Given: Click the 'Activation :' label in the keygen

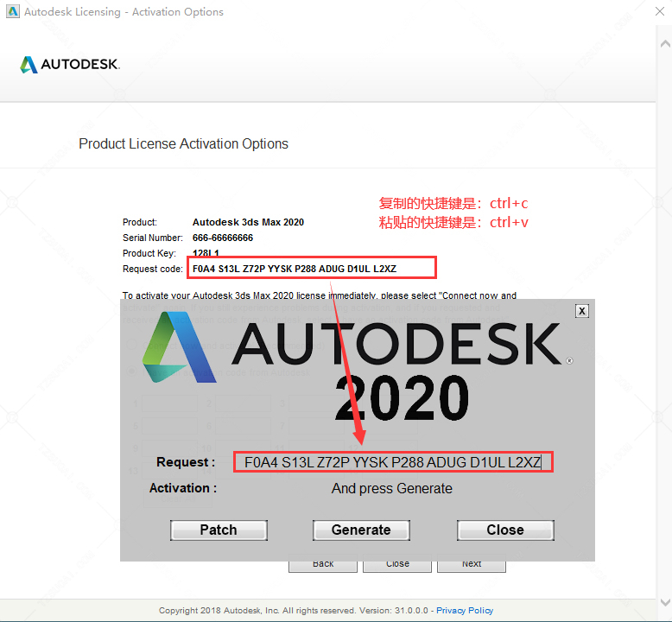Looking at the screenshot, I should click(183, 488).
